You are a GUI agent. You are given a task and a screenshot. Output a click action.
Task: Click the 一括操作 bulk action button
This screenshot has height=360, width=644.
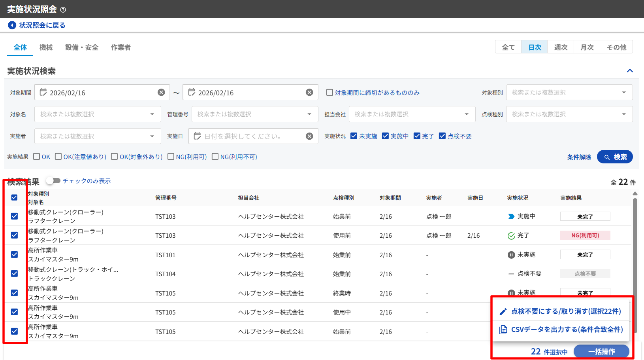(601, 351)
